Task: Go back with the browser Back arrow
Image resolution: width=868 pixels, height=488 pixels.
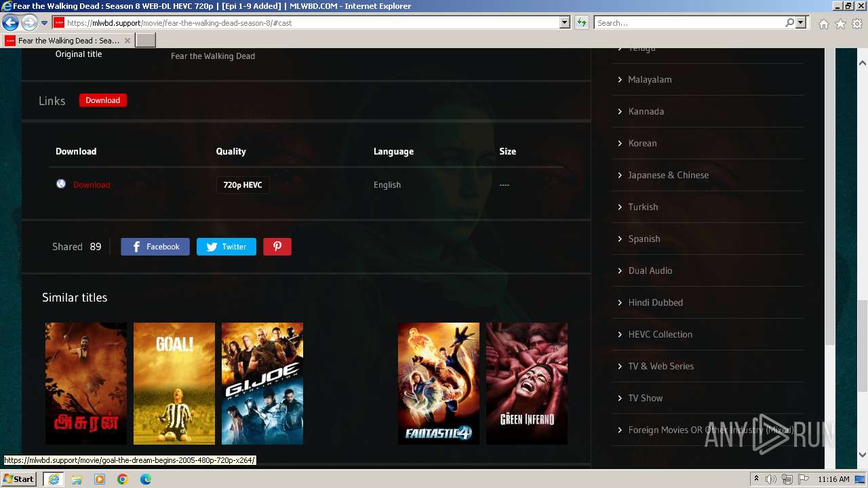Action: [x=10, y=23]
